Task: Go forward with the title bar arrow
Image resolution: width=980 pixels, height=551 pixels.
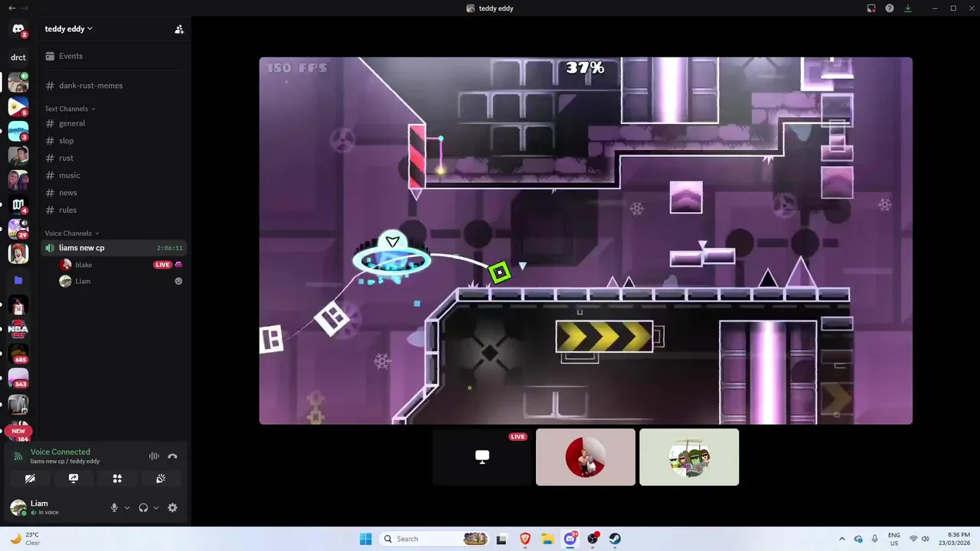Action: point(25,8)
